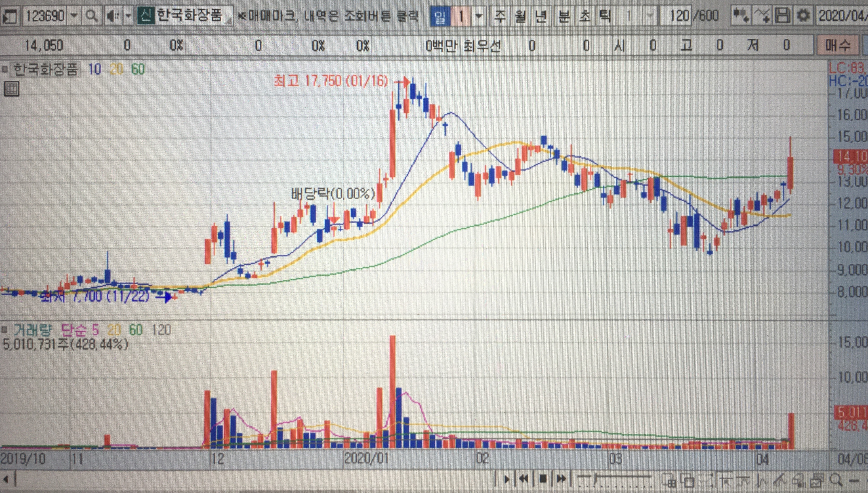Select the 일 daily period button
Viewport: 868px width, 493px height.
pyautogui.click(x=440, y=16)
